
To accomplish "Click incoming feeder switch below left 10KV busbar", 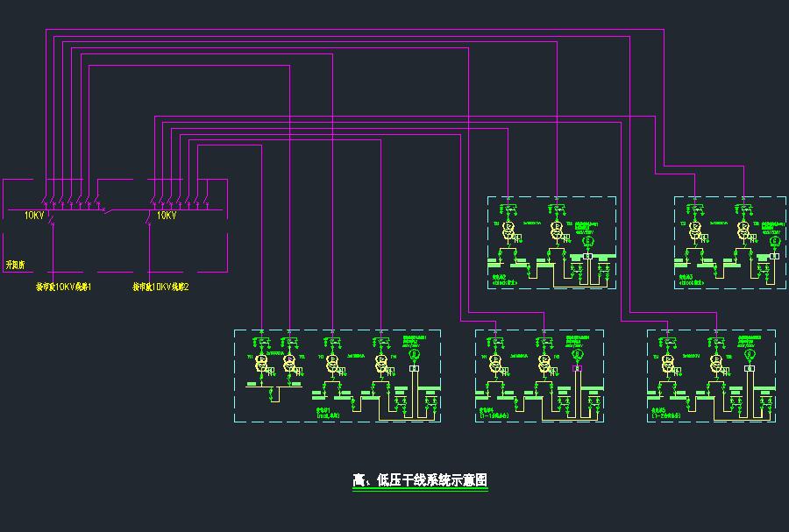I will (x=53, y=221).
